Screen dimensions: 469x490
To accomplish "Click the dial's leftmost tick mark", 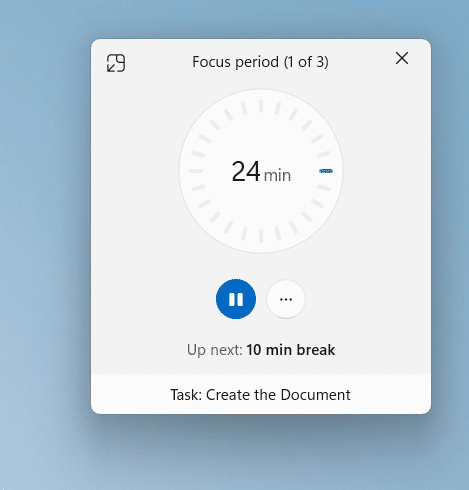I will pyautogui.click(x=196, y=171).
